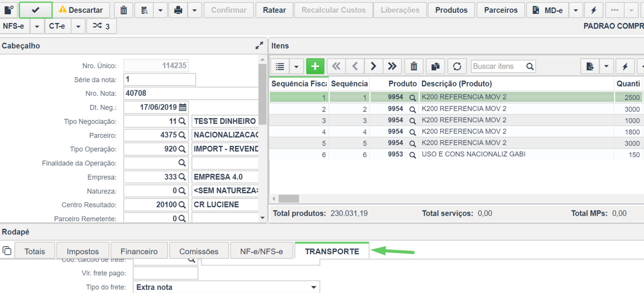Click the lightning bolt icon in the Itens toolbar

(x=625, y=66)
